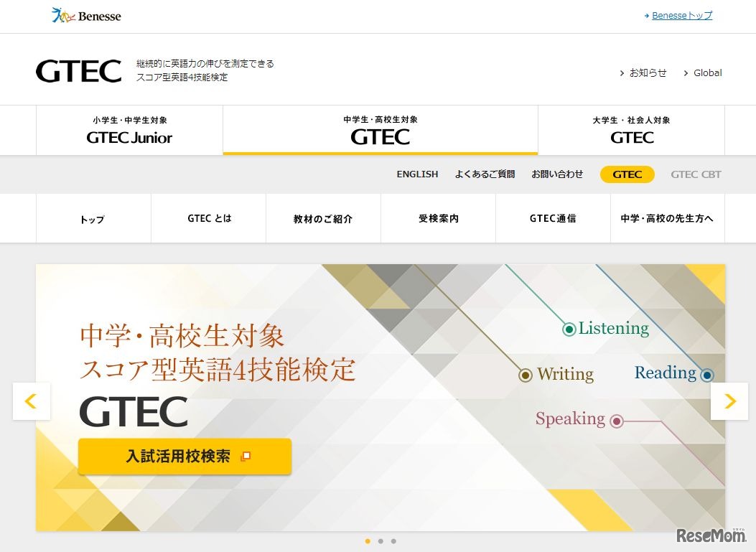The height and width of the screenshot is (552, 756).
Task: Click the GTEC site logo
Action: [78, 70]
